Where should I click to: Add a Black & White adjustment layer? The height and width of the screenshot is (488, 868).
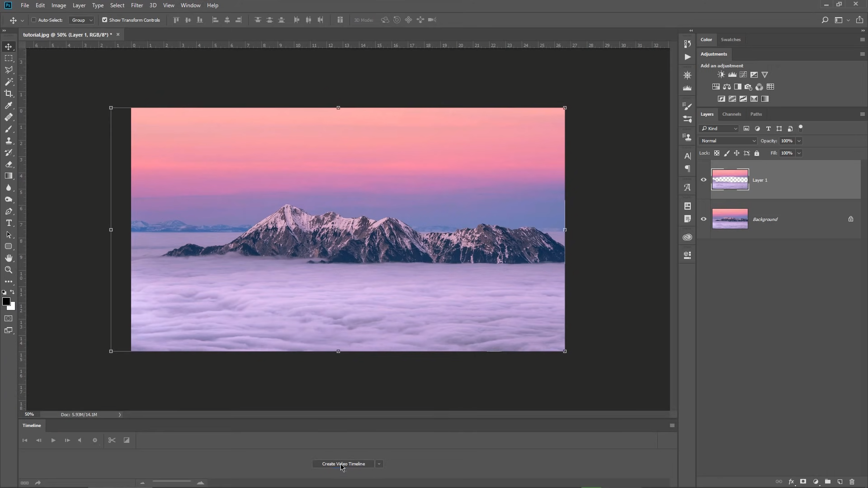(738, 87)
